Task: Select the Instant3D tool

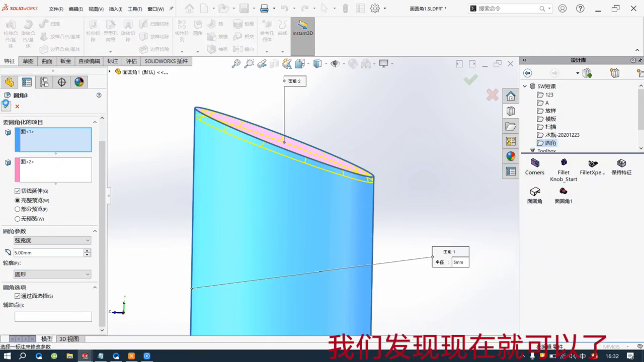Action: (302, 36)
